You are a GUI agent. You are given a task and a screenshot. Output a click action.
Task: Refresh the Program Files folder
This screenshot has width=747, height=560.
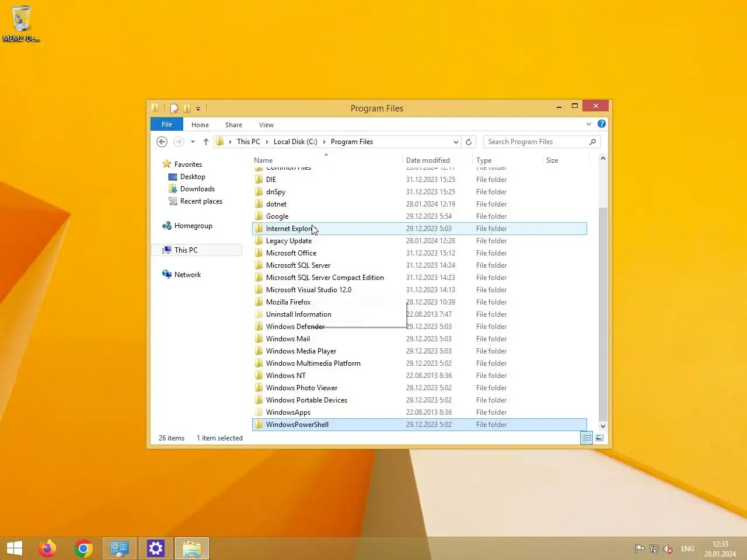coord(469,142)
